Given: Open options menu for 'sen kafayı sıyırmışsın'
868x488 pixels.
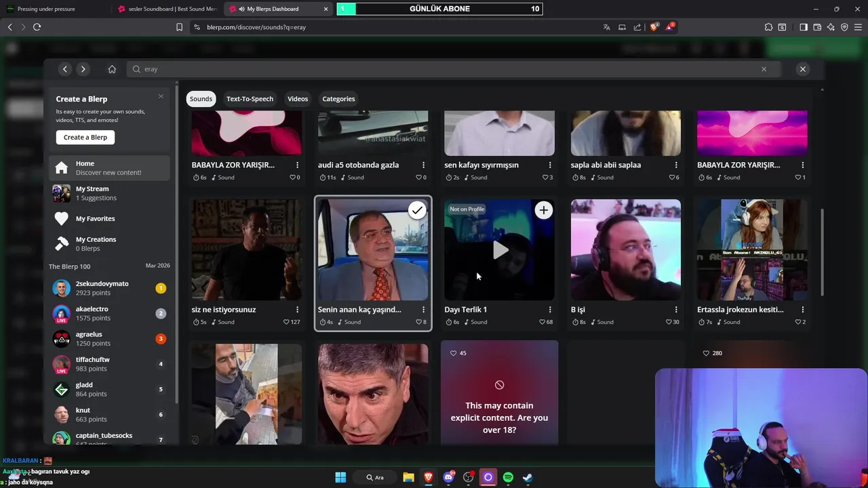Looking at the screenshot, I should point(550,165).
